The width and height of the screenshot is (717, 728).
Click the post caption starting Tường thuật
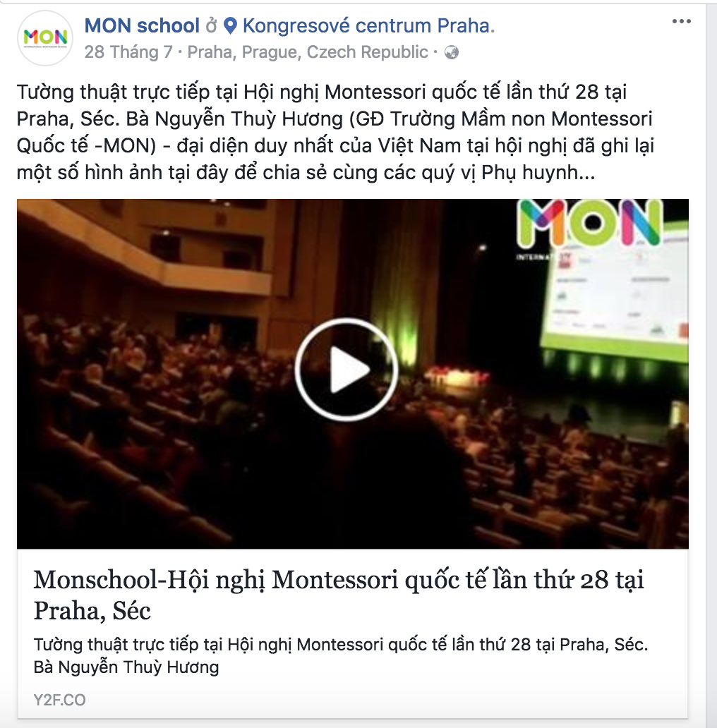[x=335, y=133]
